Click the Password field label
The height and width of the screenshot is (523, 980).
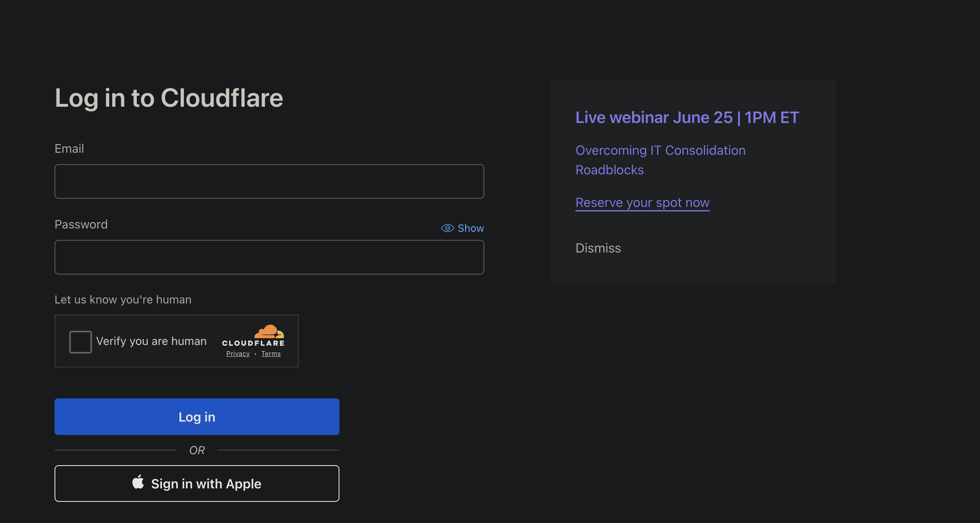coord(81,224)
